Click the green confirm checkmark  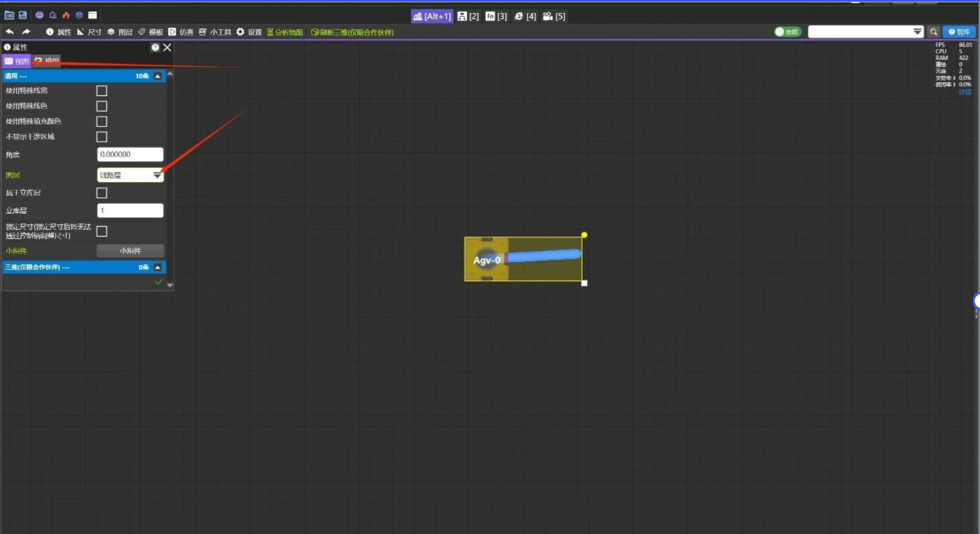pos(158,282)
